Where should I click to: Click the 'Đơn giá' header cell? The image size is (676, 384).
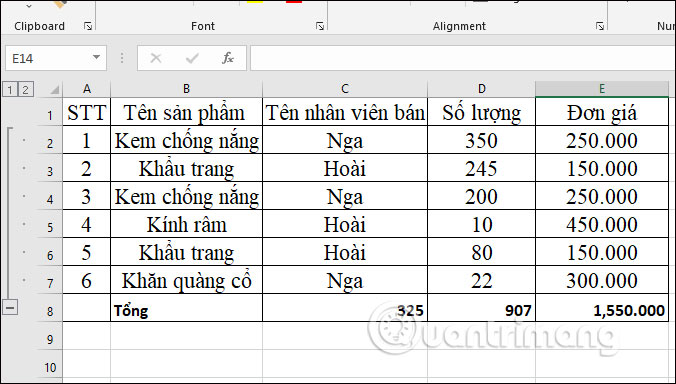coord(602,112)
